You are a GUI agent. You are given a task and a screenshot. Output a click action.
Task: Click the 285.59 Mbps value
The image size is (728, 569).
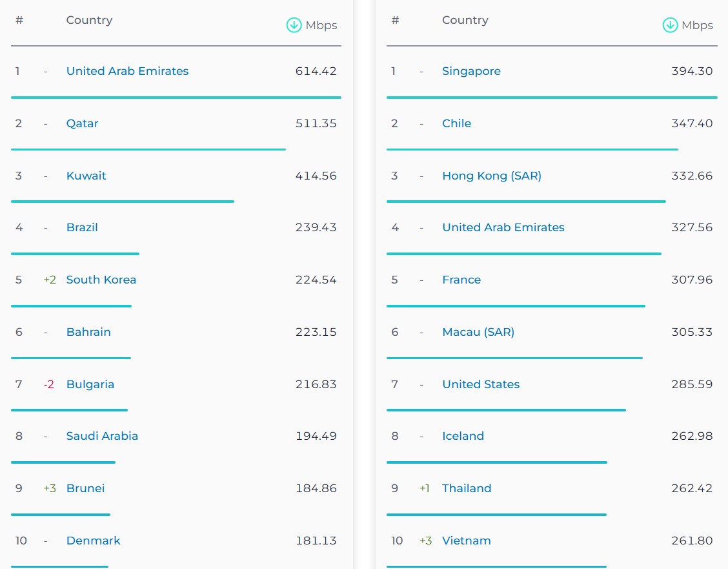(692, 384)
